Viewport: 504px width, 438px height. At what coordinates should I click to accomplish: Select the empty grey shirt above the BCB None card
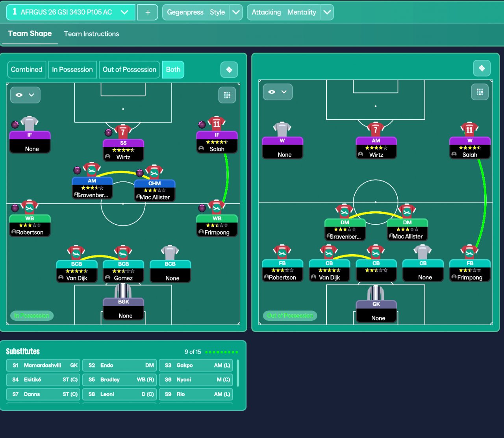[x=170, y=253]
